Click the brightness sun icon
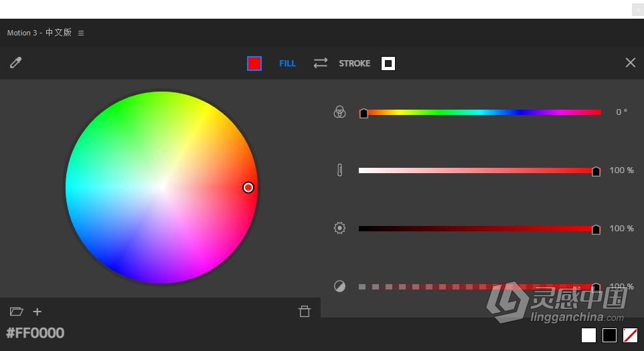The image size is (644, 351). (339, 228)
